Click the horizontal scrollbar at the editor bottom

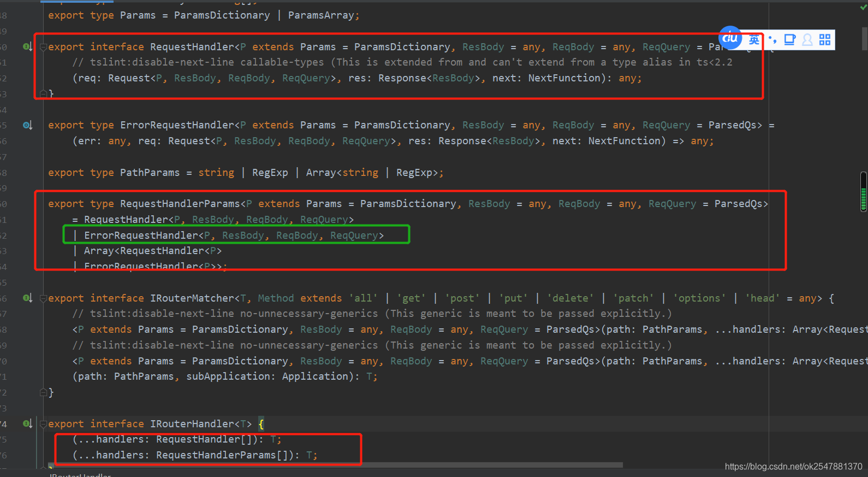(x=336, y=466)
